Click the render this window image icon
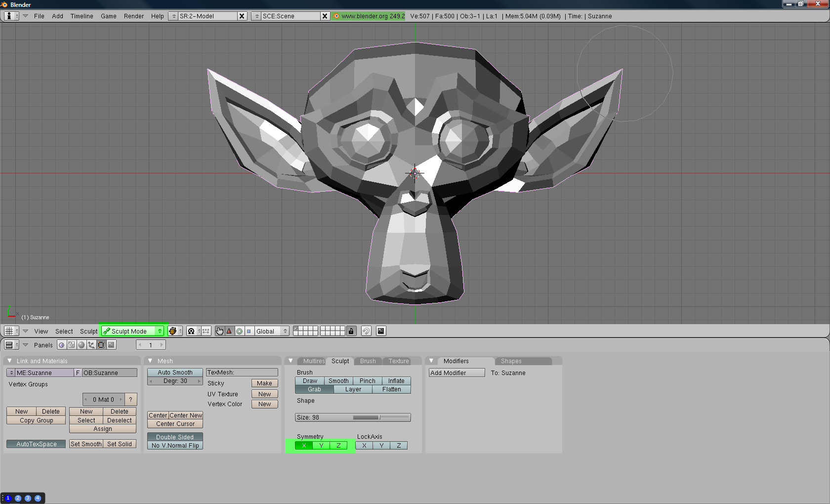This screenshot has width=830, height=504. [381, 331]
